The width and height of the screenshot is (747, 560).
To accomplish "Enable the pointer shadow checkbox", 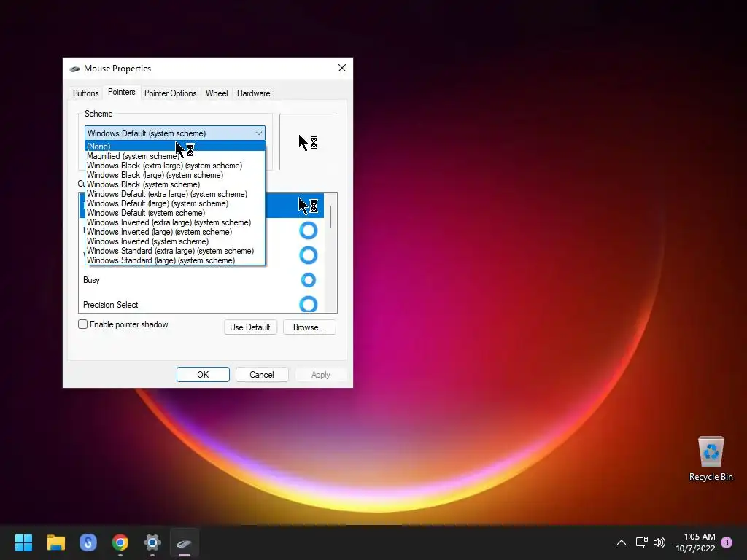I will coord(83,324).
